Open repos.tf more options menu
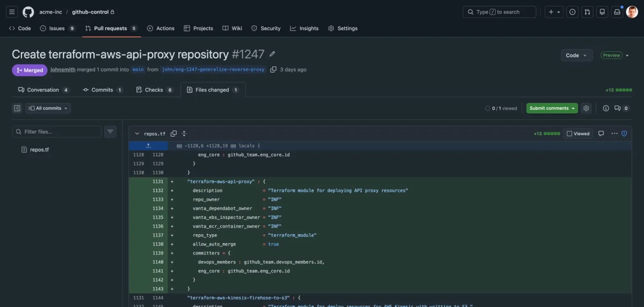The height and width of the screenshot is (307, 644). [614, 134]
